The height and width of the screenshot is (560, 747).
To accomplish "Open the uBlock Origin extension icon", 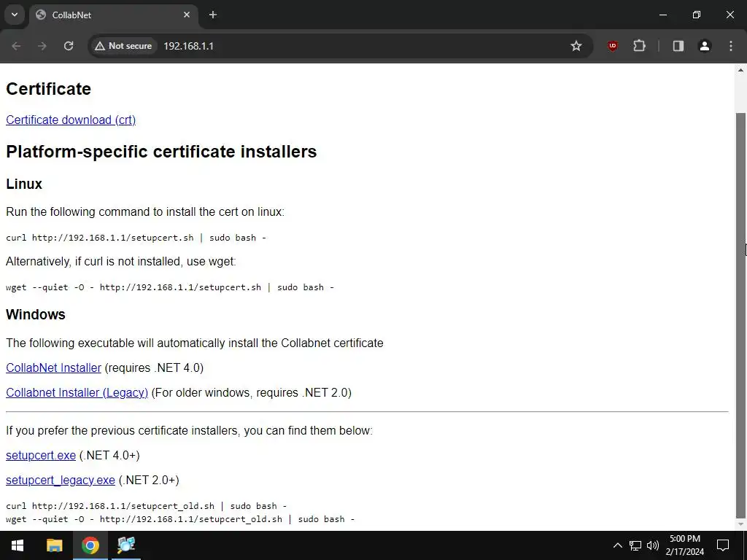I will [x=613, y=46].
